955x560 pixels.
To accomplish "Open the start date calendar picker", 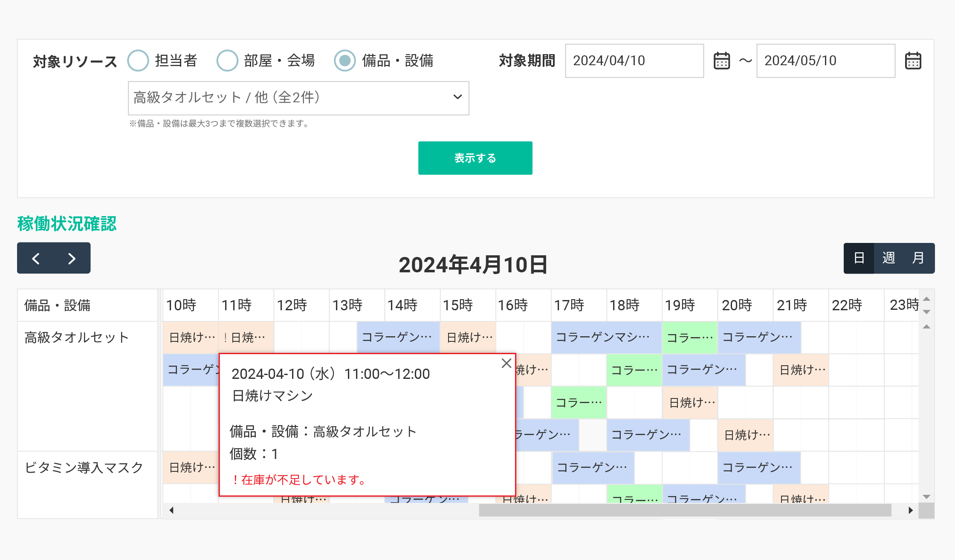I will pos(721,61).
